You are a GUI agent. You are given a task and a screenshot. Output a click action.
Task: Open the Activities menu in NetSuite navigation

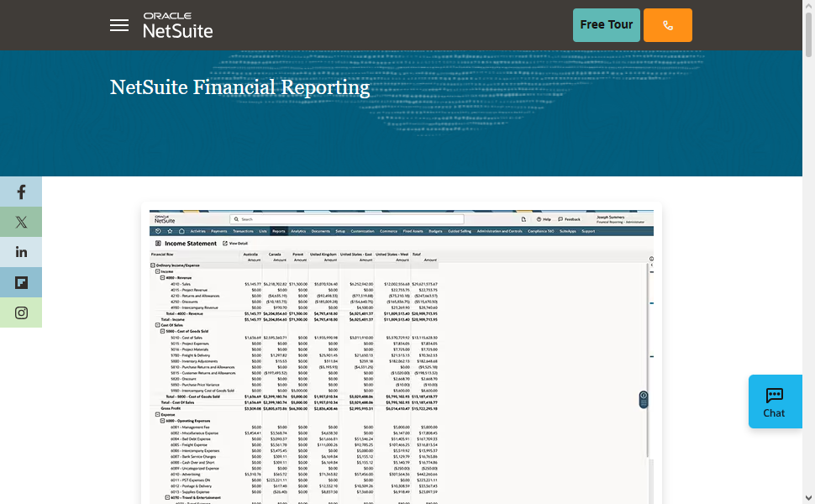pyautogui.click(x=198, y=231)
